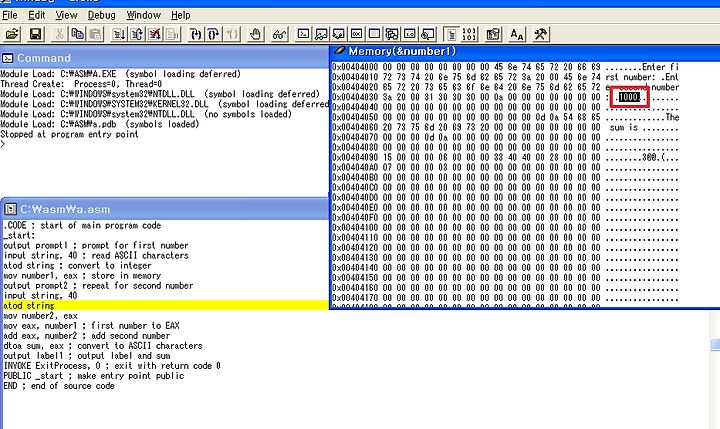Click 'Stopped at program entry point' output line
The width and height of the screenshot is (720, 429).
(x=69, y=134)
